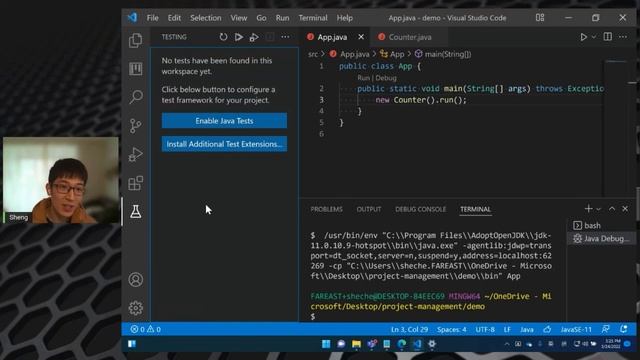Image resolution: width=640 pixels, height=360 pixels.
Task: Customize layout from the title bar icon
Action: click(540, 18)
